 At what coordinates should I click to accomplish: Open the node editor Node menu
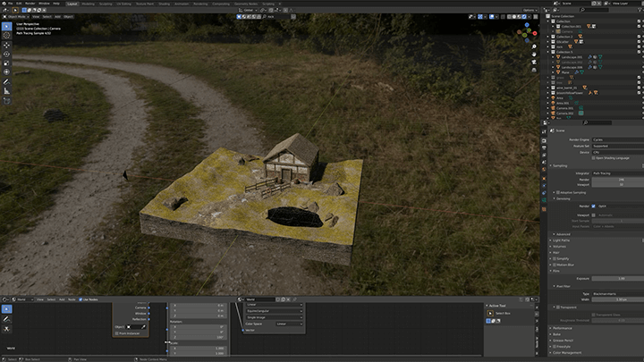pyautogui.click(x=72, y=299)
